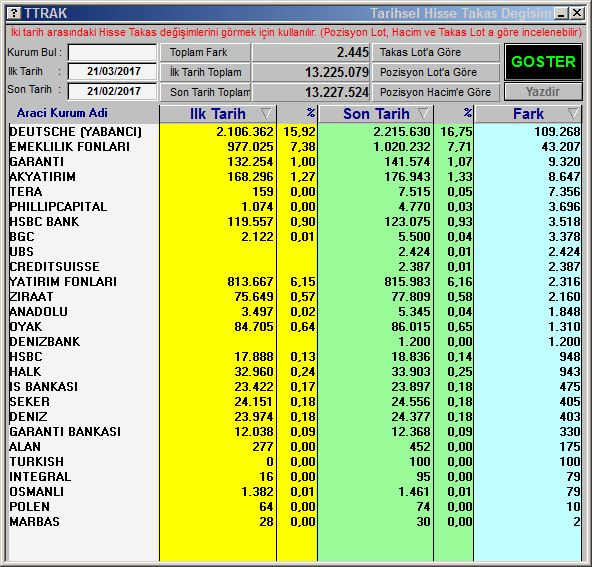The image size is (592, 567).
Task: Edit the Son Tarih date field
Action: click(x=112, y=91)
